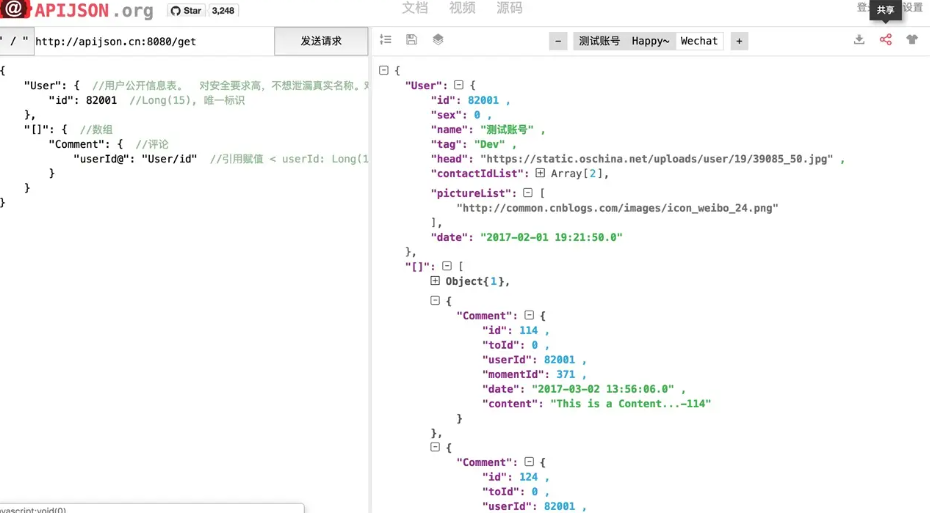
Task: Select the Happy~ account tab
Action: click(650, 41)
